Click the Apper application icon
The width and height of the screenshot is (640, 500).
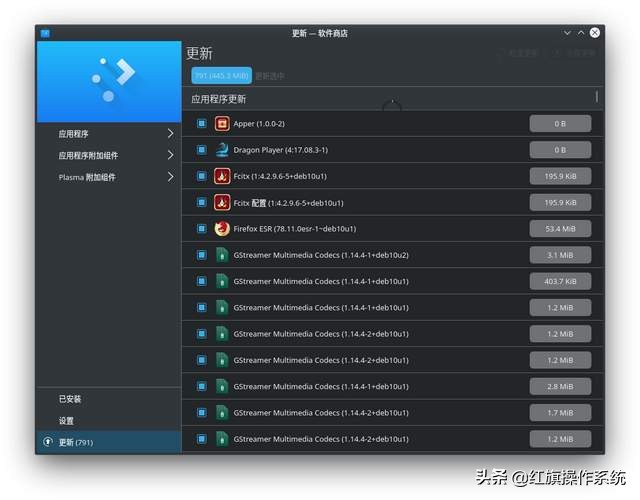222,123
